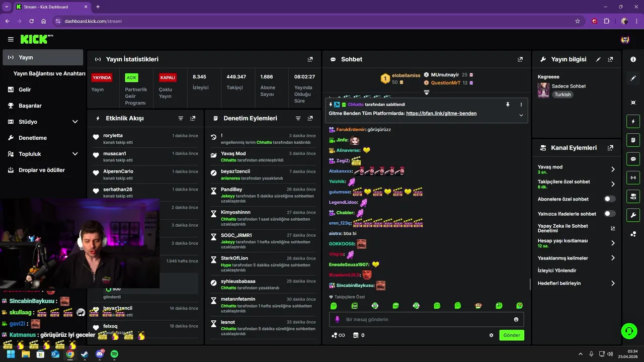This screenshot has height=362, width=644.
Task: Click the chat scrollbar
Action: [529, 284]
